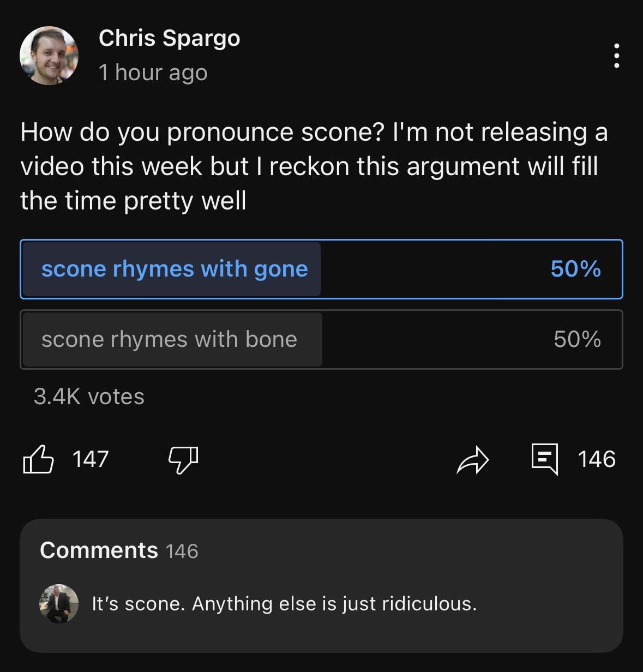
Task: Open the three-dot post options menu
Action: pyautogui.click(x=616, y=56)
